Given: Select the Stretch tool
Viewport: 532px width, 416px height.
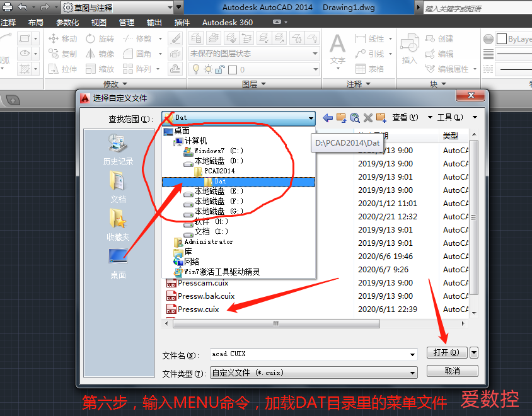Looking at the screenshot, I should tap(63, 69).
